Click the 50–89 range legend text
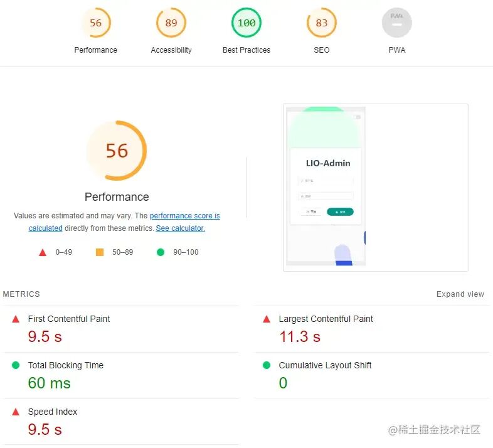 pos(122,252)
